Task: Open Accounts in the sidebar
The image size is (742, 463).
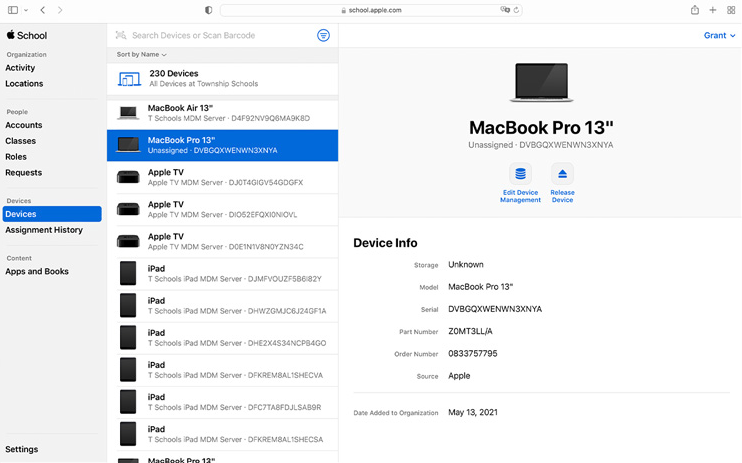Action: [x=24, y=125]
